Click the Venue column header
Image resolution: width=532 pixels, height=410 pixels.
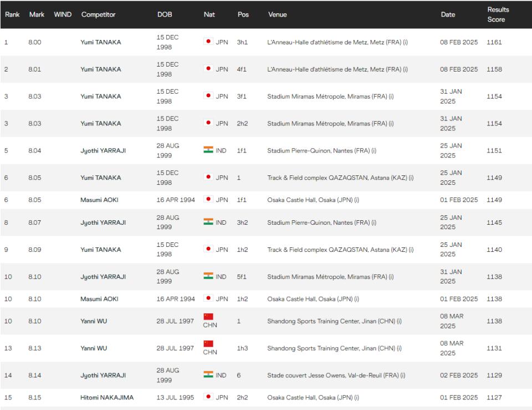tap(277, 14)
